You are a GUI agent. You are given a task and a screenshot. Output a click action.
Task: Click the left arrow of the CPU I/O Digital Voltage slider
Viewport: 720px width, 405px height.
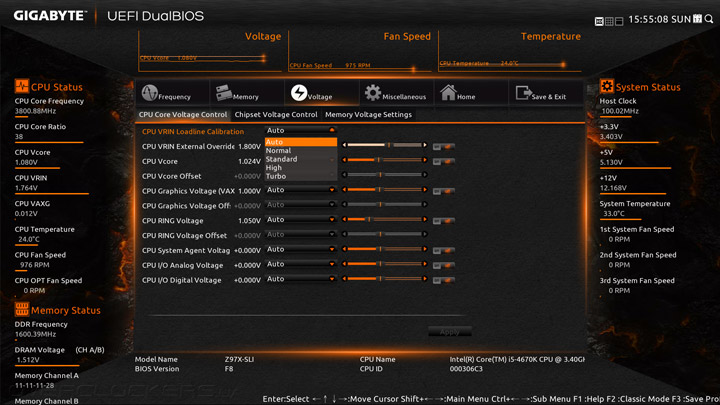[x=344, y=278]
